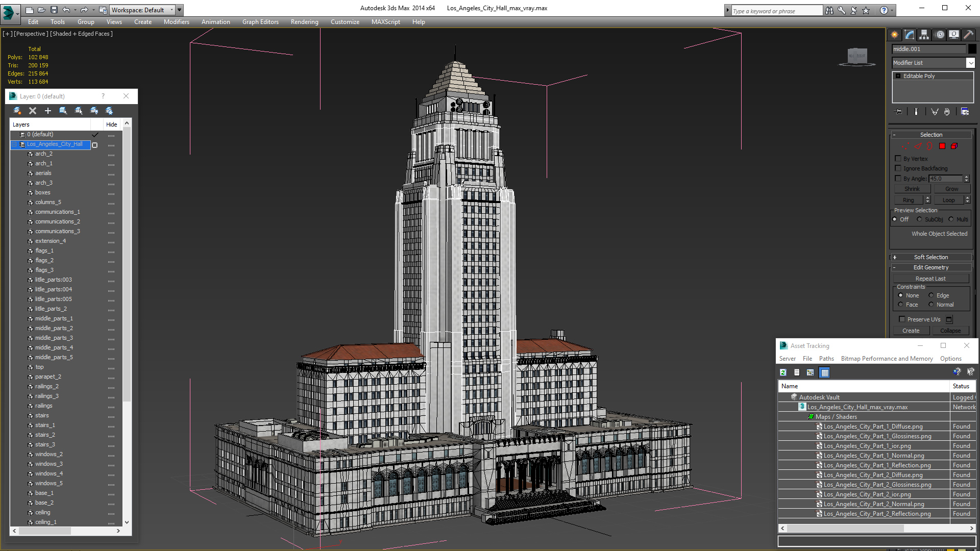Image resolution: width=980 pixels, height=551 pixels.
Task: Collapse the Selection rollout
Action: click(931, 135)
